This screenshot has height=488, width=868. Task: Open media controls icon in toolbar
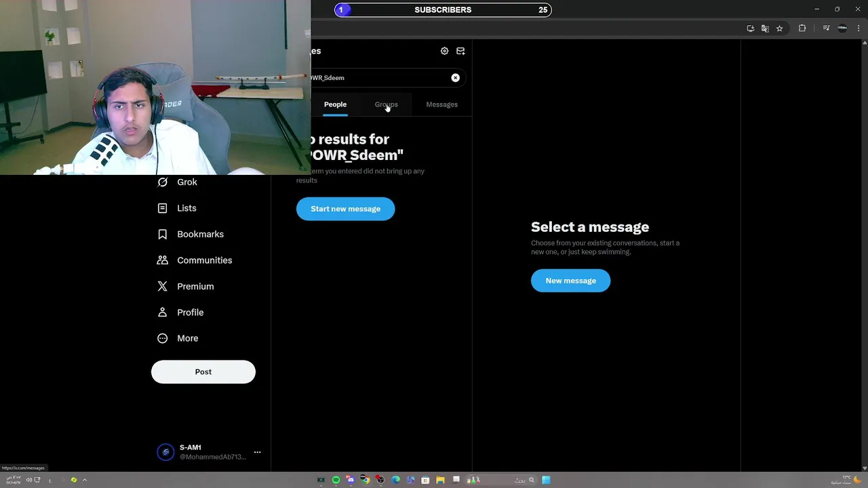(x=826, y=28)
